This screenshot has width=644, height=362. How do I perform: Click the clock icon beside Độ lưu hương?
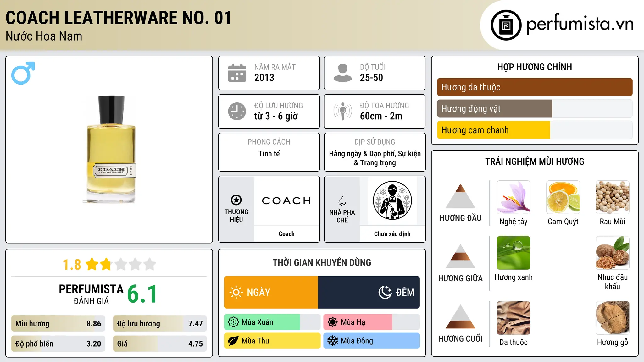pyautogui.click(x=237, y=111)
